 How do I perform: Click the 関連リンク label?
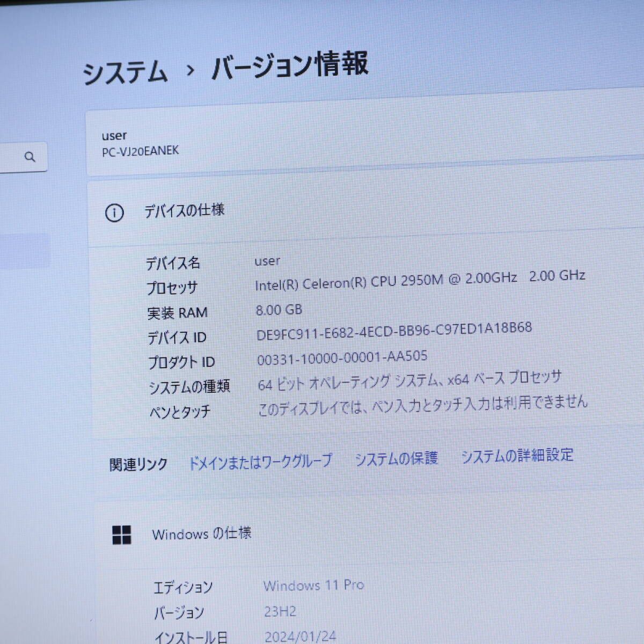138,465
